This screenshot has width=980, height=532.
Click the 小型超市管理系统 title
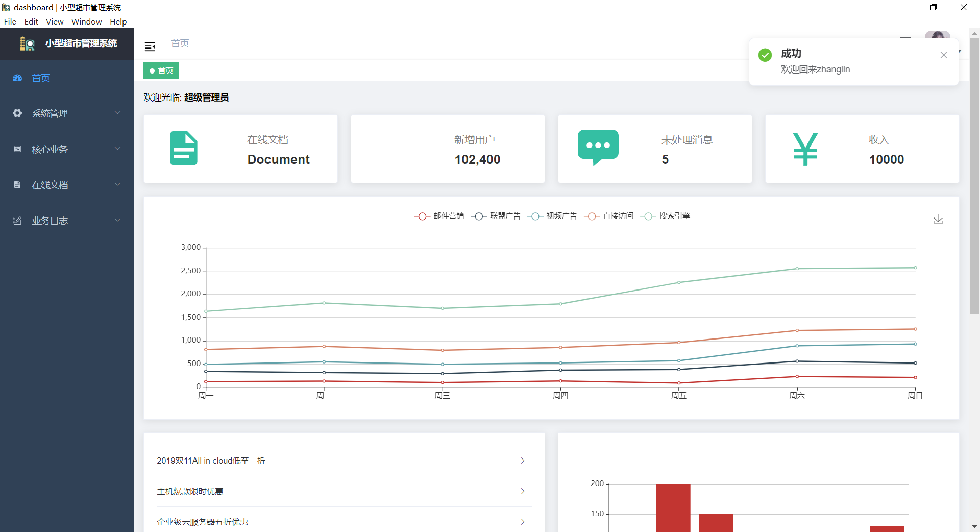81,44
